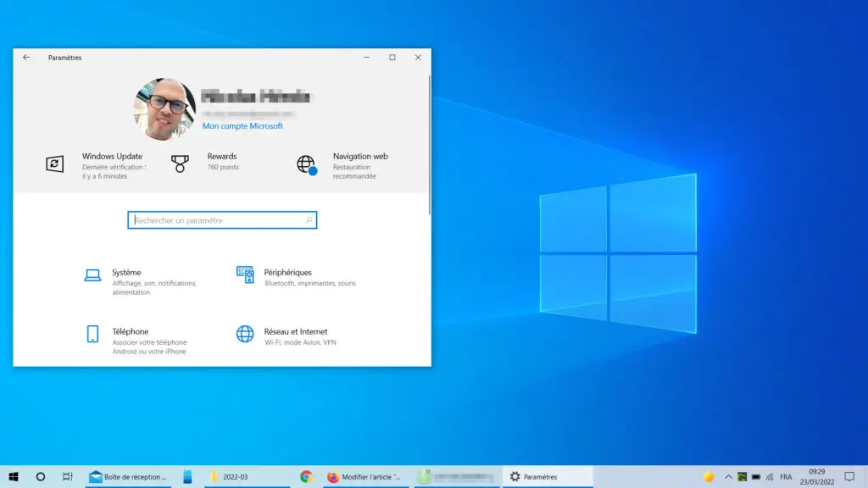Click the Windows Update title
This screenshot has width=868, height=488.
click(113, 157)
